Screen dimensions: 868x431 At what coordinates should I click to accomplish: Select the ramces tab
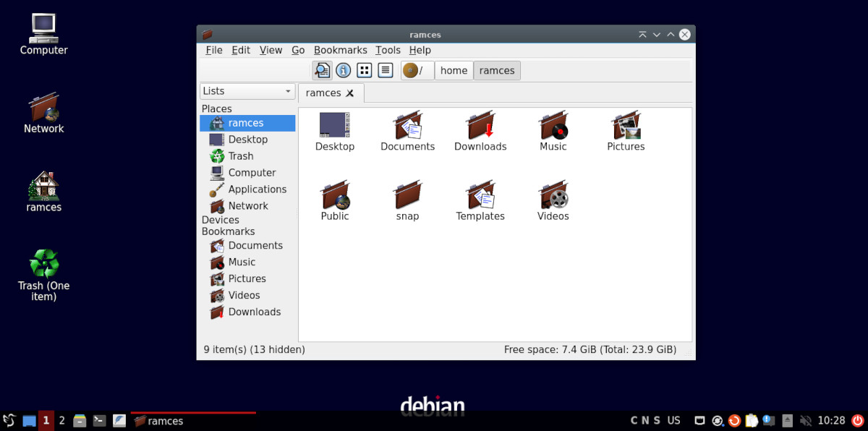[x=325, y=93]
